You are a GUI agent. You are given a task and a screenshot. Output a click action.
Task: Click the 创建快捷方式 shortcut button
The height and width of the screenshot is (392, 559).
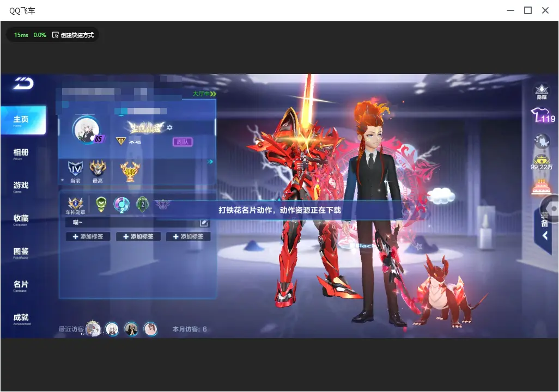tap(73, 35)
